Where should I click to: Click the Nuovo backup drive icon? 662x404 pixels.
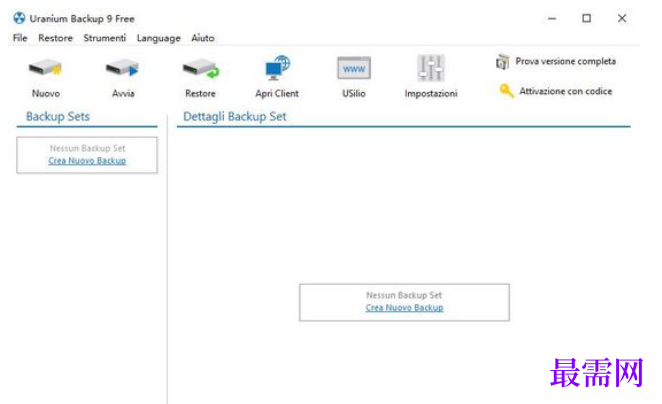[45, 69]
